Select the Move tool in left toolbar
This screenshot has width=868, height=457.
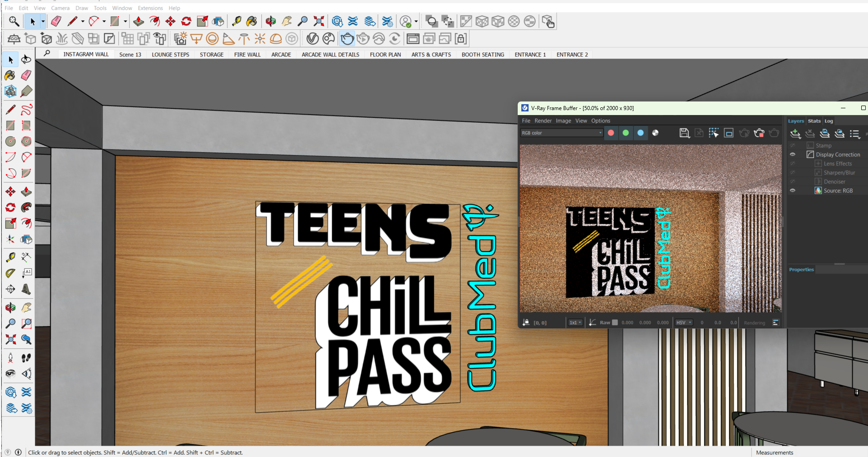tap(10, 192)
